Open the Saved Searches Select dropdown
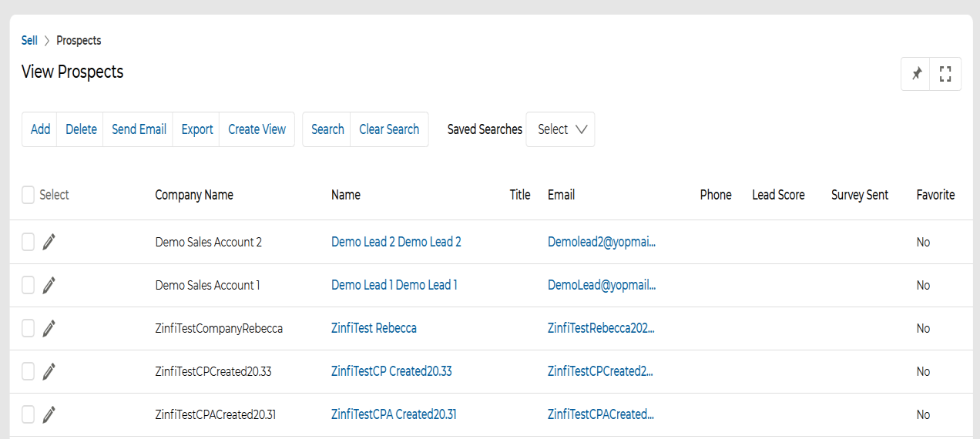The width and height of the screenshot is (980, 439). click(560, 129)
